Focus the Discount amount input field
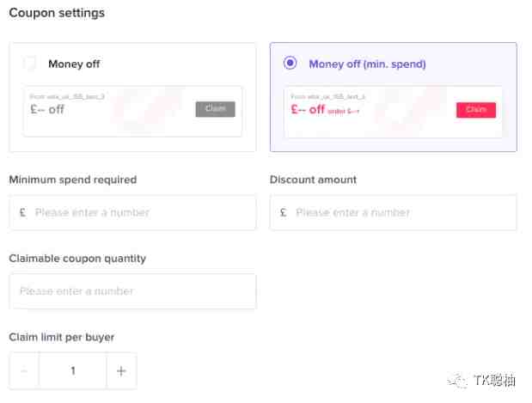The image size is (532, 403). [x=394, y=213]
